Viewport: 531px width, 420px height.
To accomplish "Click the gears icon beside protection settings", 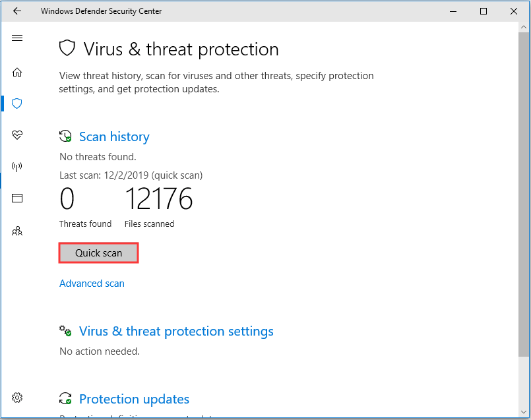I will pyautogui.click(x=65, y=330).
